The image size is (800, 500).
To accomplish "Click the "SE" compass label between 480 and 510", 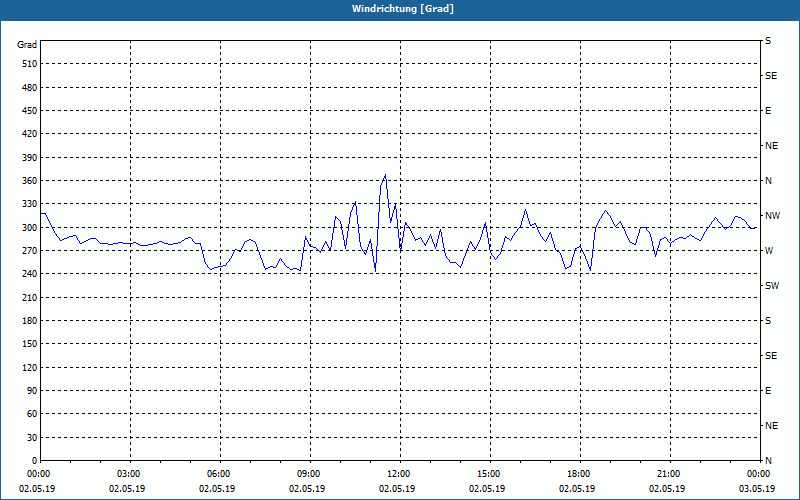I will point(771,76).
